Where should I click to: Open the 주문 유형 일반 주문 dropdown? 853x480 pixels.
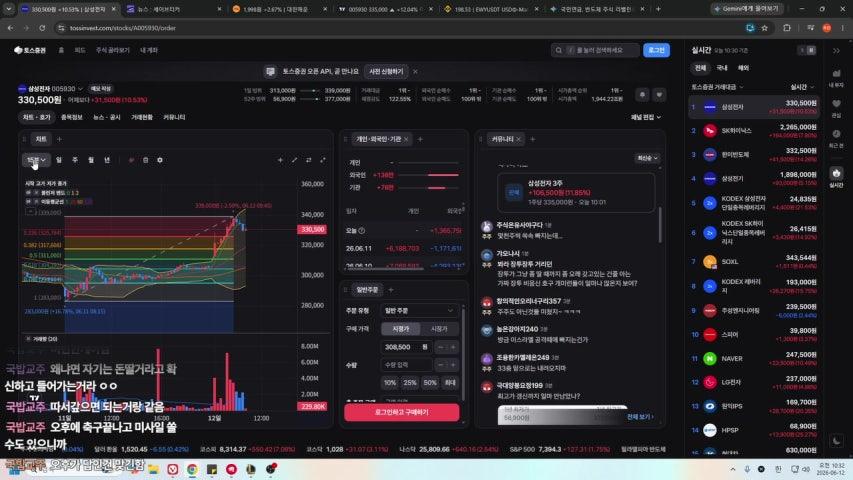[x=419, y=311]
